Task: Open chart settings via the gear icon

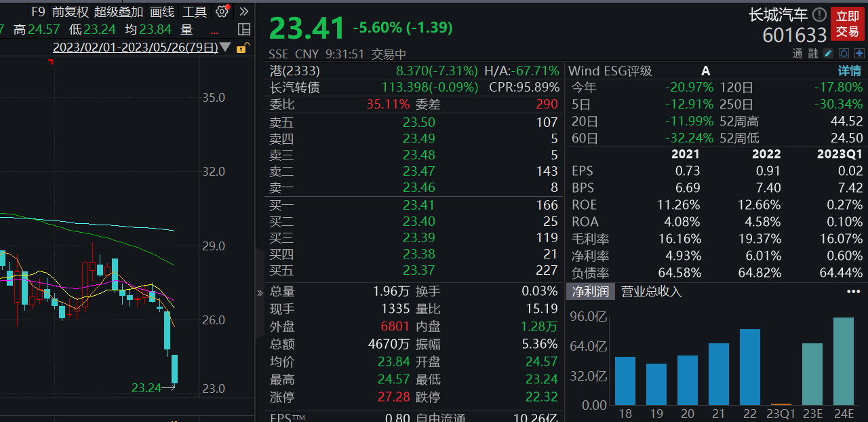Action: [x=222, y=12]
